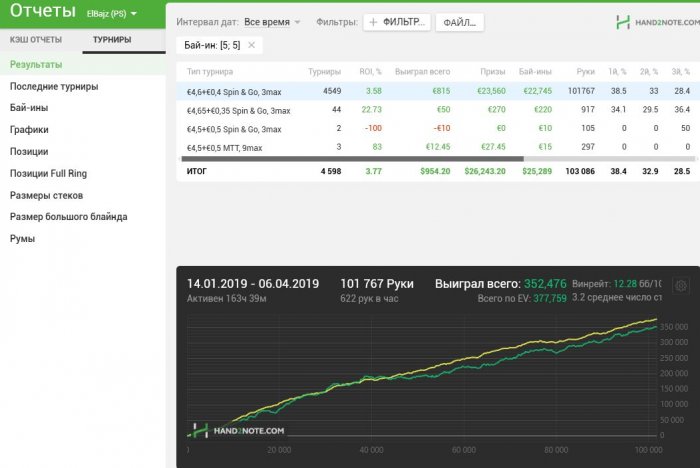Open the Размеры стеков report

tap(46, 195)
